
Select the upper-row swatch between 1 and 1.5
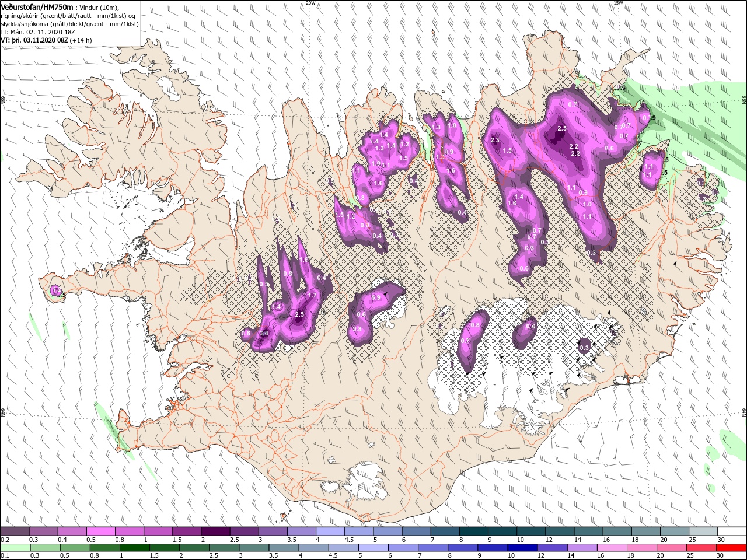point(158,531)
